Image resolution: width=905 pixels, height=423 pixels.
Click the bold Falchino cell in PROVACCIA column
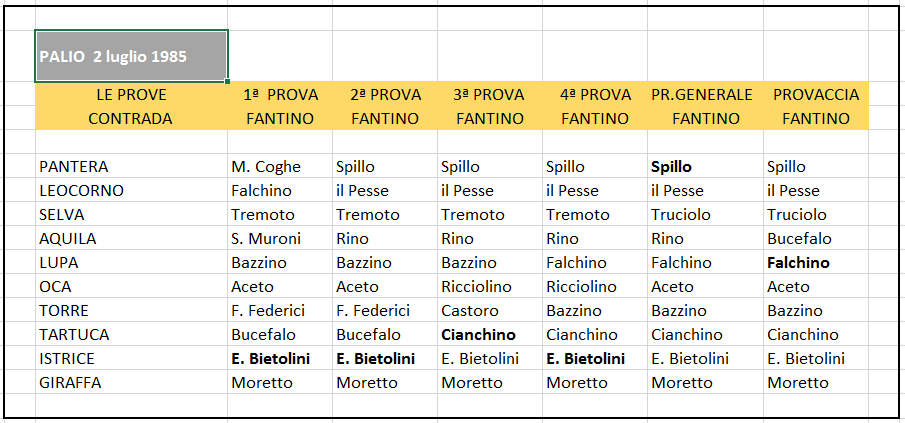coord(816,263)
